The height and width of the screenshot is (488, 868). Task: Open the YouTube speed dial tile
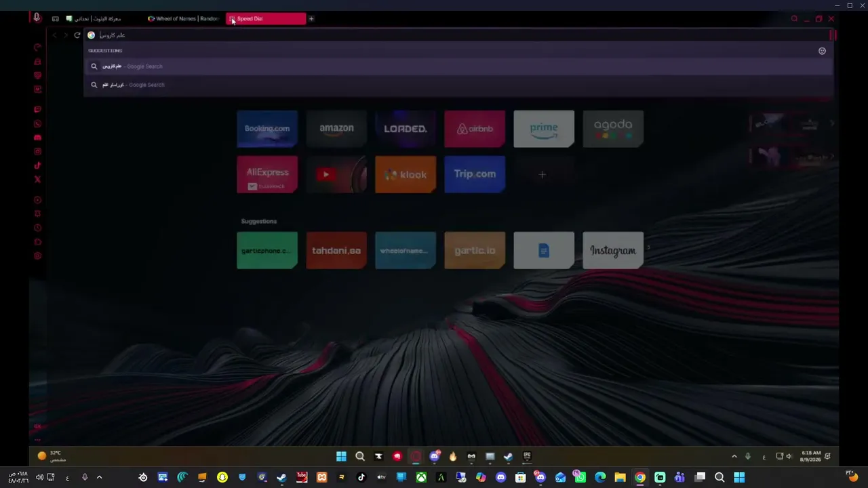pos(336,174)
